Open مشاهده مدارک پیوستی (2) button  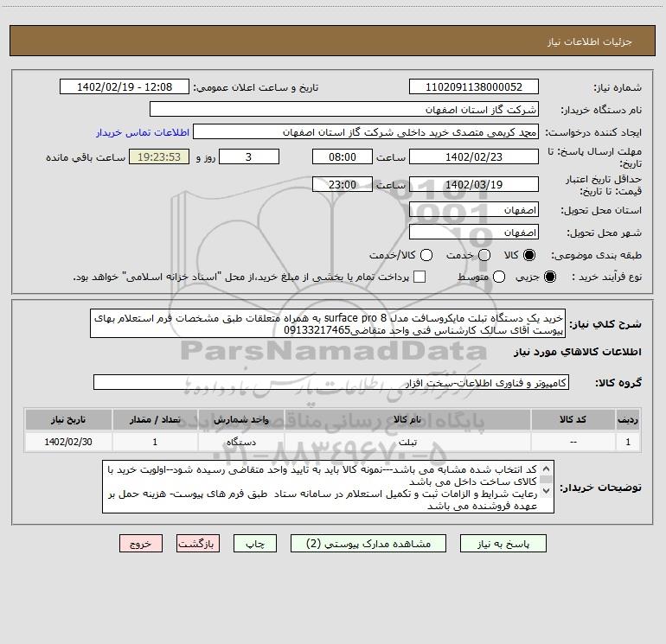coord(368,544)
